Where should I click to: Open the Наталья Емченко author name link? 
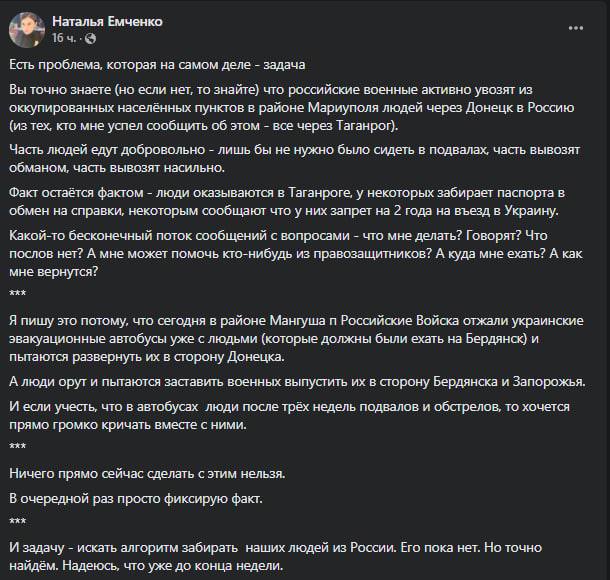(x=107, y=21)
